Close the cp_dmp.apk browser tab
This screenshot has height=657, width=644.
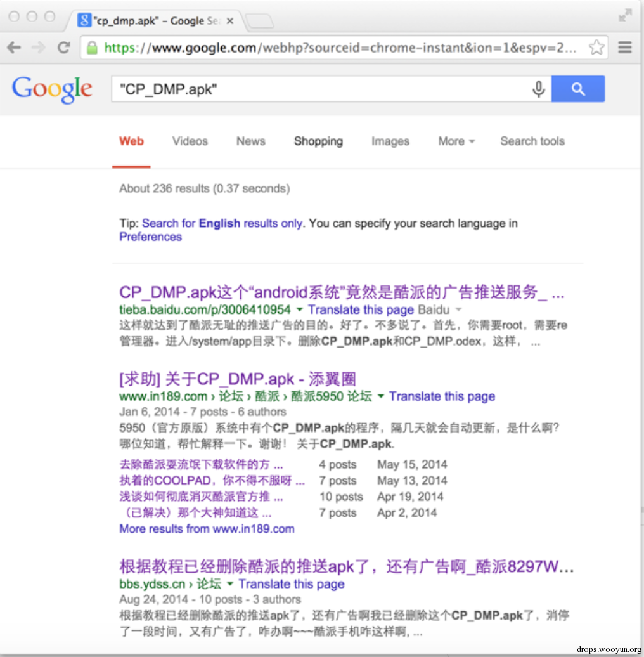pos(230,21)
